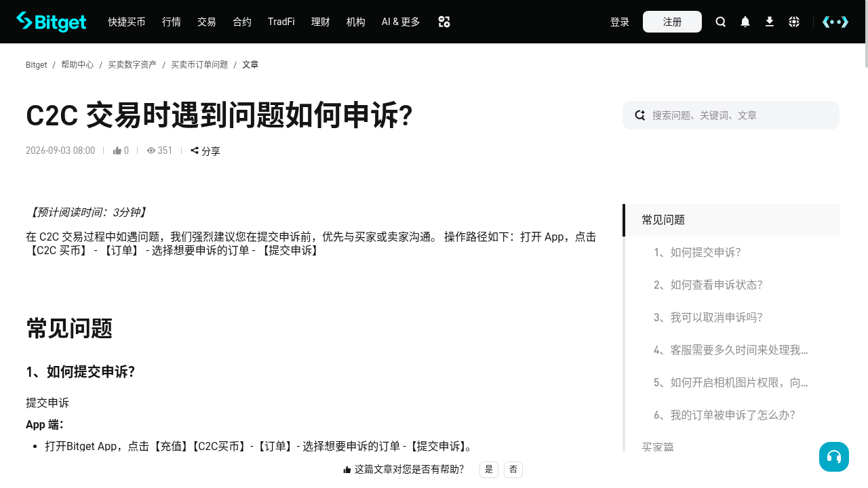Click the 2026-09-03 08:00 date text
868x488 pixels.
(60, 150)
